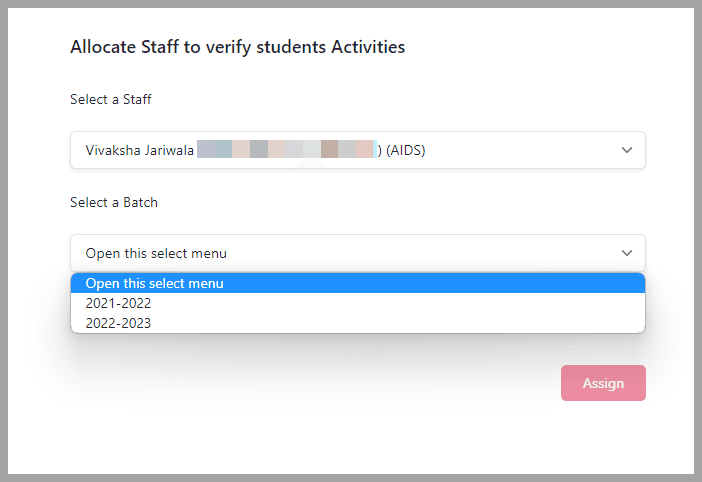Click the word "Activities" in the dialog title

(x=368, y=47)
